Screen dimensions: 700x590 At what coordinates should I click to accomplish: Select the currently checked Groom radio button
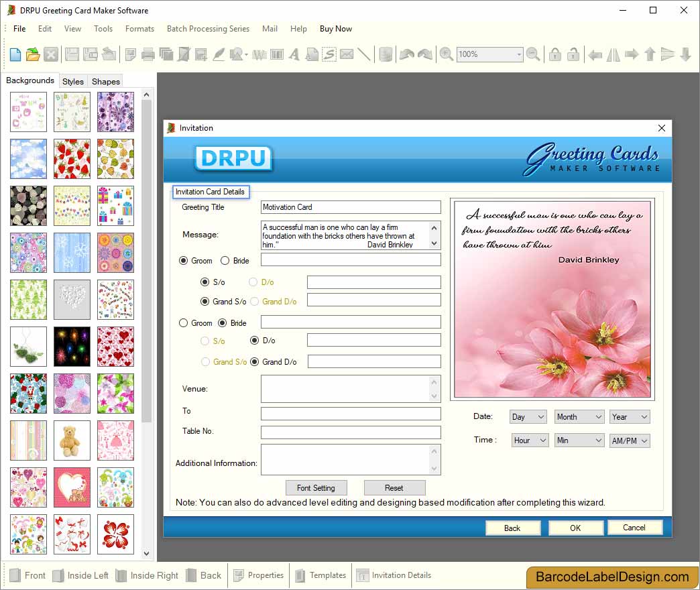pyautogui.click(x=183, y=261)
